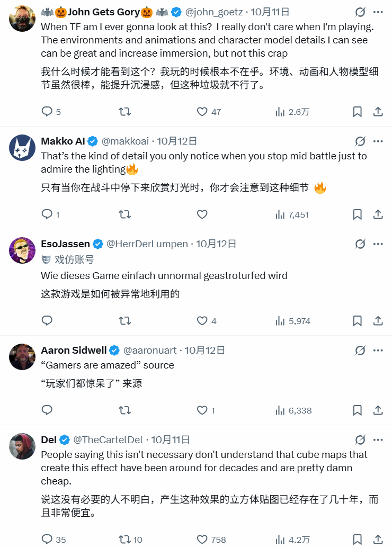Viewport: 392px width, 548px height.
Task: Like Del's cube maps tweet
Action: [202, 540]
